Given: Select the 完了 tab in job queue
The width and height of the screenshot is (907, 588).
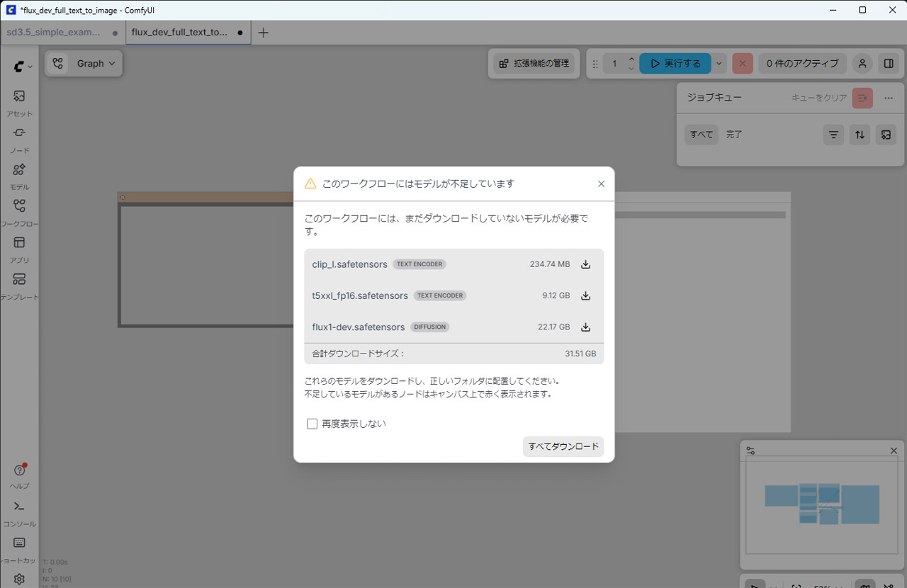Looking at the screenshot, I should pyautogui.click(x=734, y=135).
